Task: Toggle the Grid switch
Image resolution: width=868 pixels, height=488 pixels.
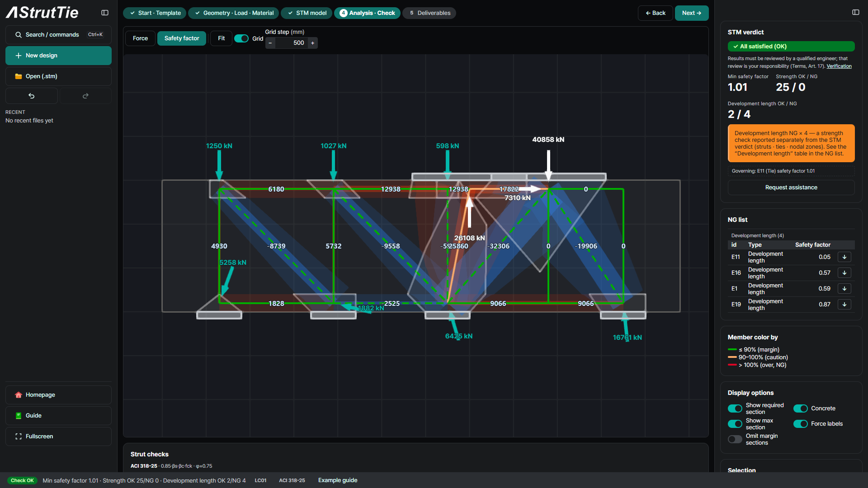Action: pyautogui.click(x=241, y=38)
